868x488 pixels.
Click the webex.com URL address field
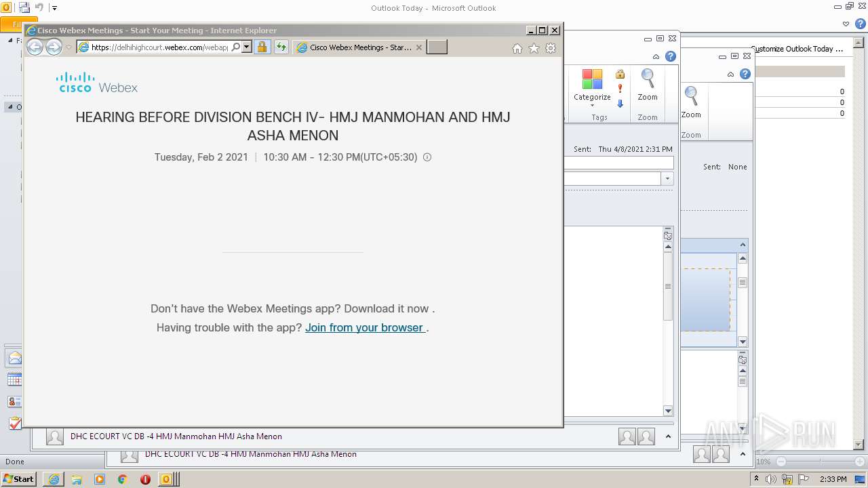(159, 47)
